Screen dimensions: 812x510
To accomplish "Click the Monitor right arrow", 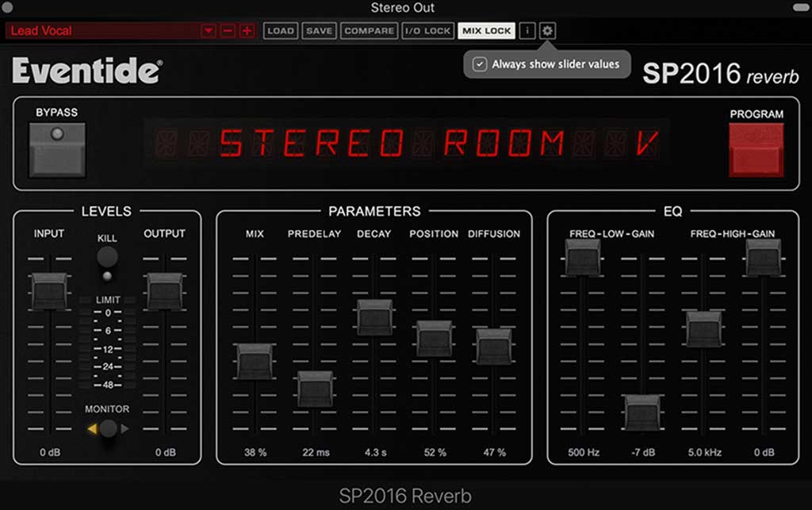I will pos(124,429).
